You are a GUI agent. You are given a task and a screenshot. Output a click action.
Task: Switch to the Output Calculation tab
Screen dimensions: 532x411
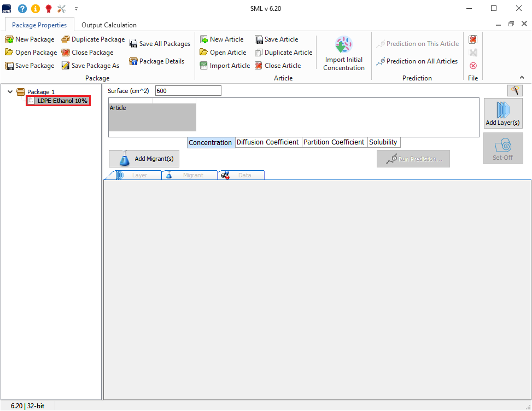coord(109,25)
